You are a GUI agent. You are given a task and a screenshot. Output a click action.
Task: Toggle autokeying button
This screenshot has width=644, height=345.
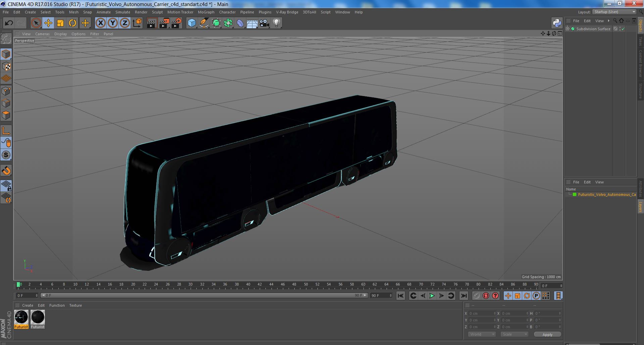pyautogui.click(x=486, y=296)
